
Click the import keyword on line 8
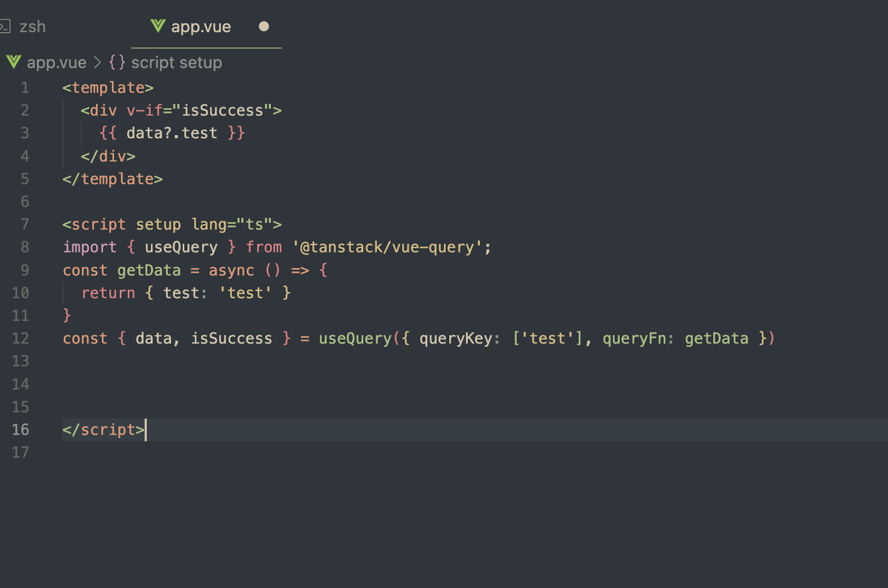click(90, 247)
